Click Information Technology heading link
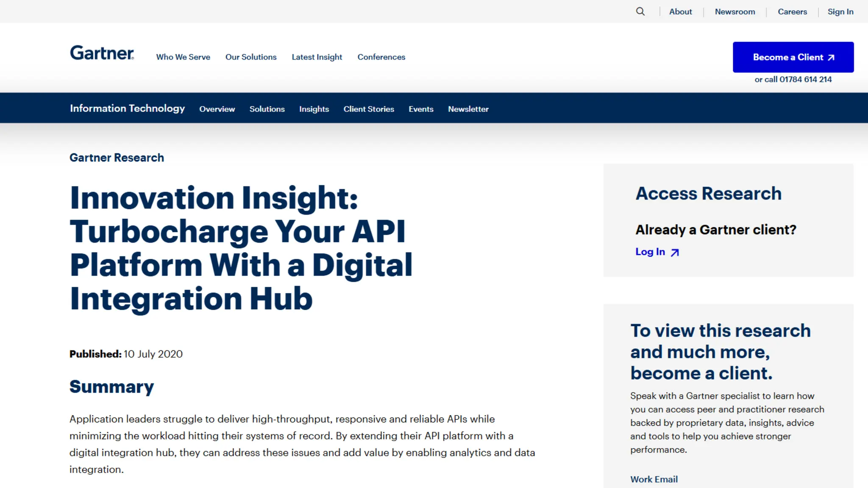 click(127, 108)
